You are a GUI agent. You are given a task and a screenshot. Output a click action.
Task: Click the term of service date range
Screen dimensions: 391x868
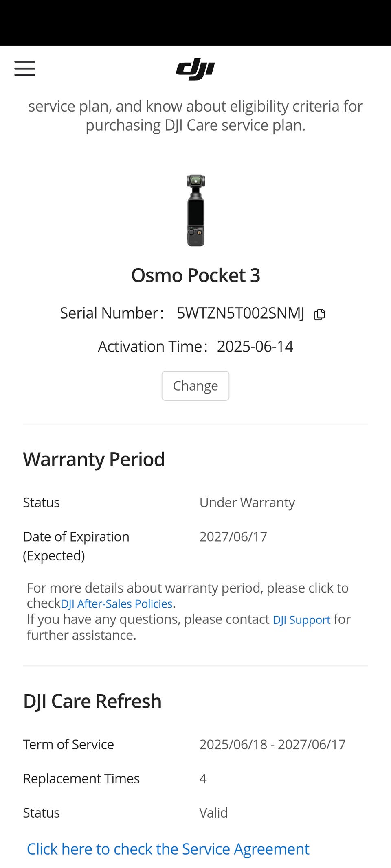(x=272, y=744)
